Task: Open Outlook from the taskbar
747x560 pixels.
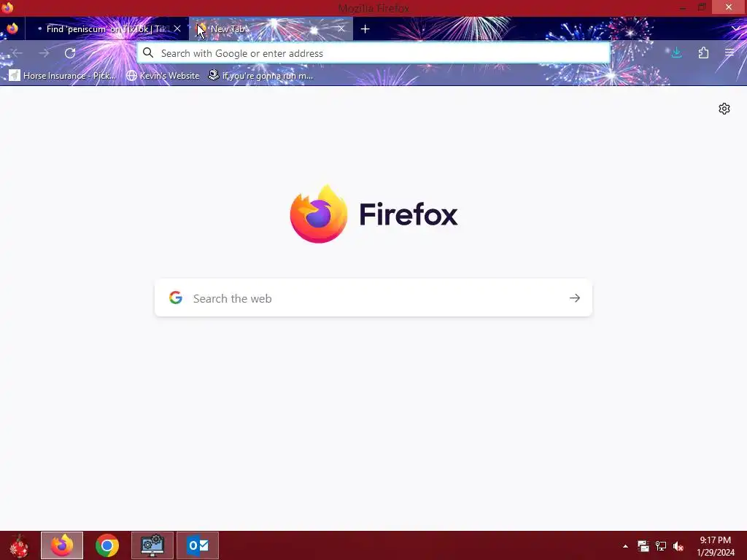Action: tap(198, 545)
